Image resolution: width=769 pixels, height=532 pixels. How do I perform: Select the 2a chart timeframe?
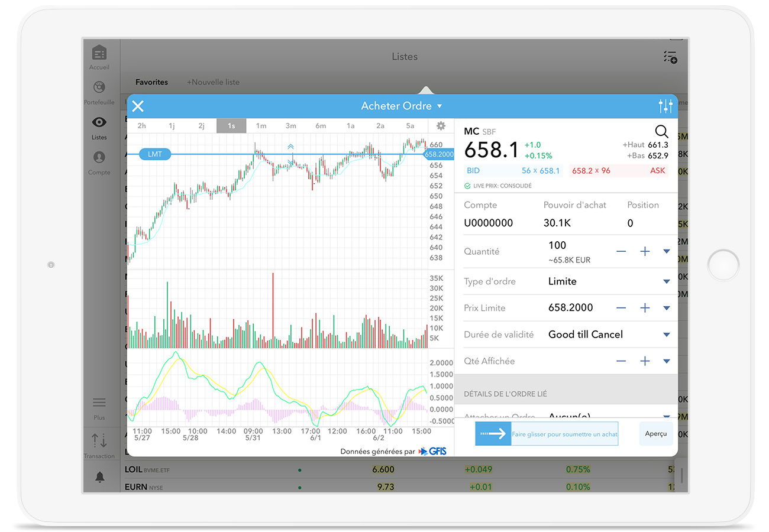pyautogui.click(x=380, y=126)
